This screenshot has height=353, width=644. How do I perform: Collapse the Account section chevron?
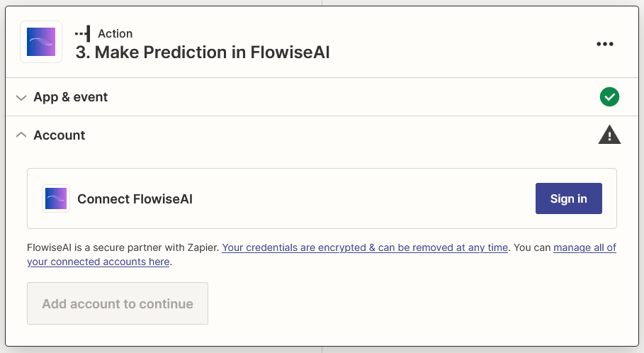click(21, 135)
